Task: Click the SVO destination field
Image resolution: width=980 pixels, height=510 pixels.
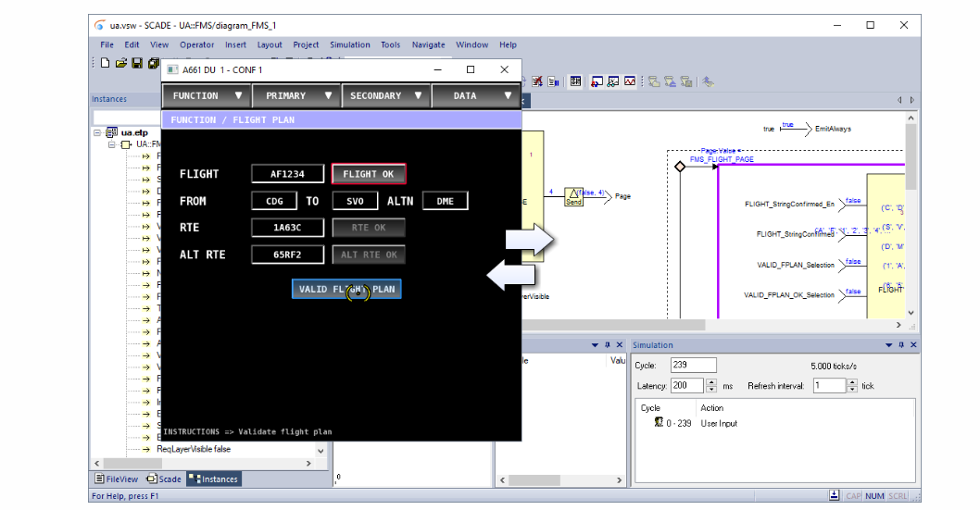Action: pyautogui.click(x=355, y=201)
